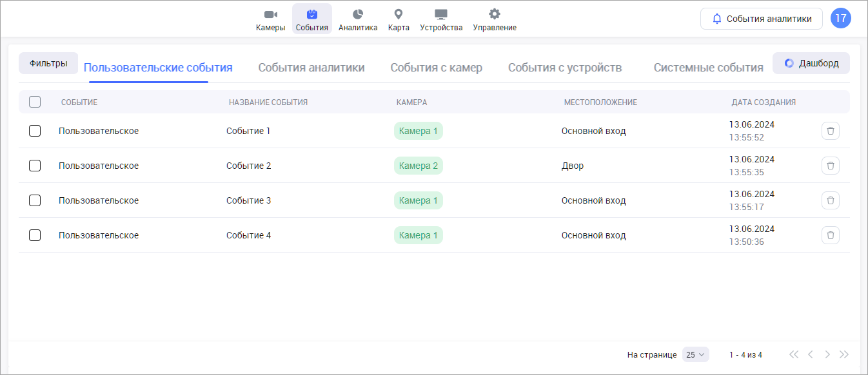
Task: Open the Устройства monitor icon
Action: (x=441, y=15)
